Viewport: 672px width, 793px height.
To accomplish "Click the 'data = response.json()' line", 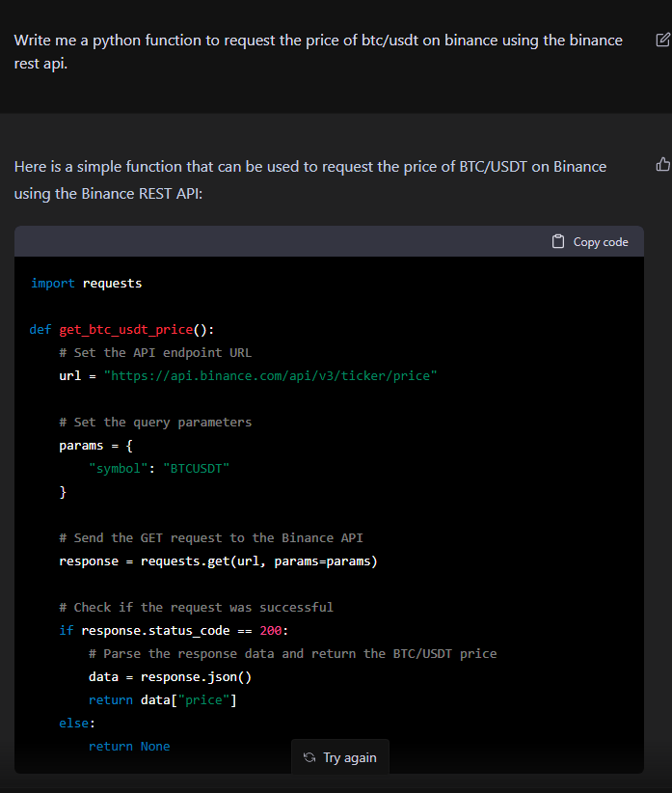I will (x=171, y=676).
